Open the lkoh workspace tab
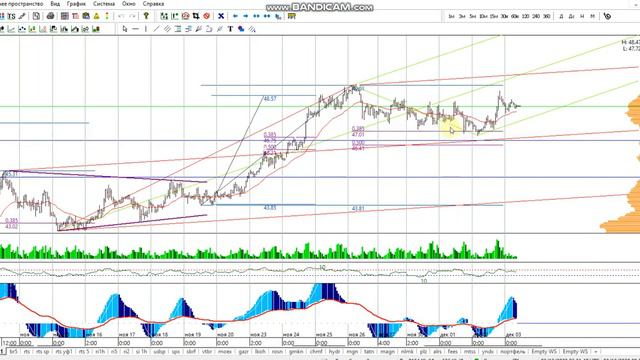 click(x=260, y=351)
